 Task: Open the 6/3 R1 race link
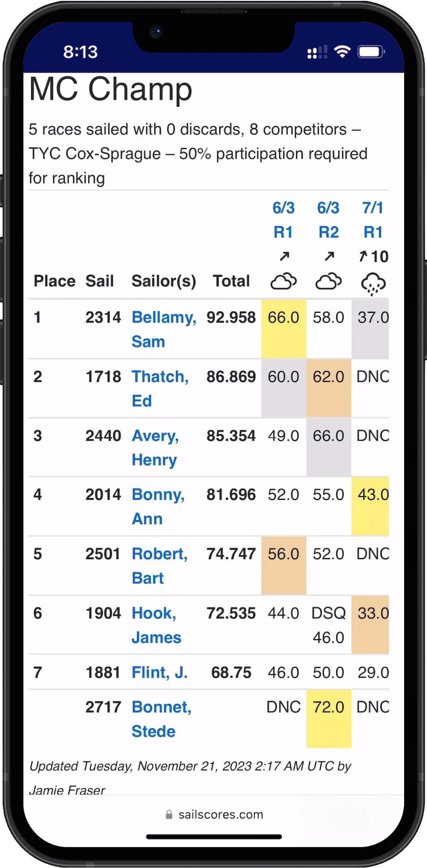[283, 220]
